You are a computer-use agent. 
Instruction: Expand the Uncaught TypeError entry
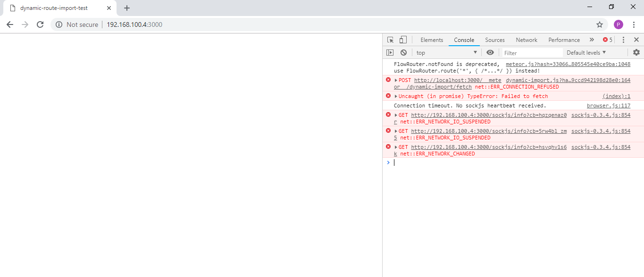pyautogui.click(x=396, y=96)
